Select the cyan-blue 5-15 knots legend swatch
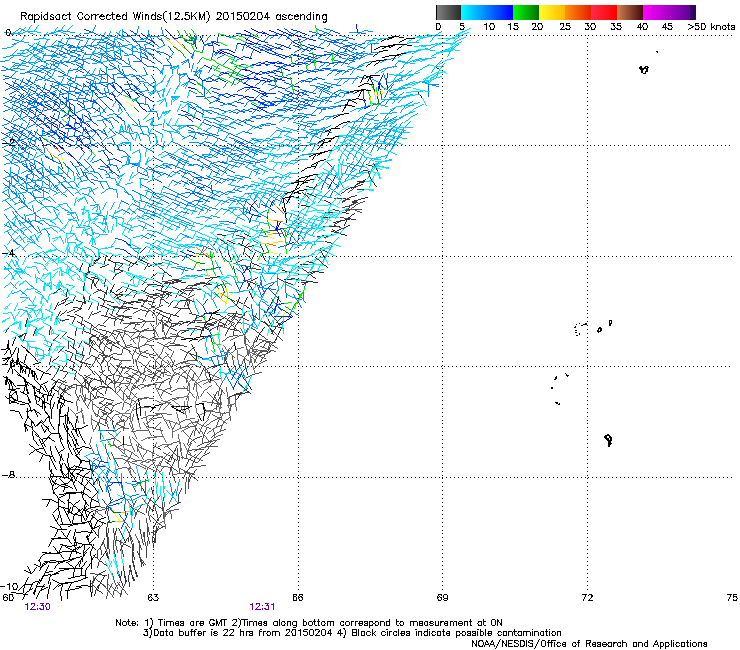This screenshot has height=650, width=740. [487, 12]
